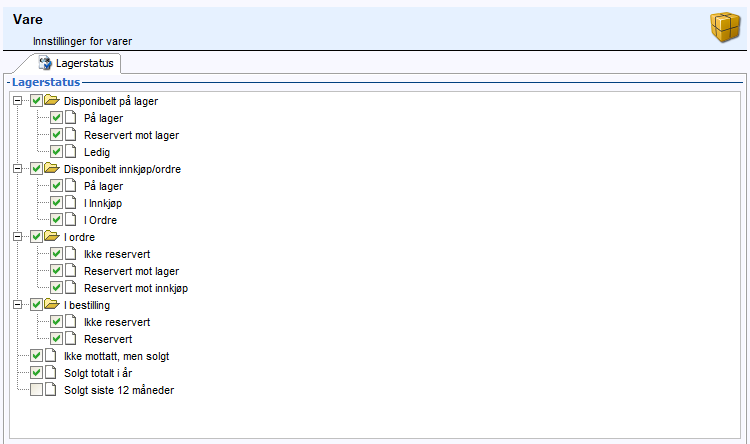The height and width of the screenshot is (444, 750).
Task: Select the Ikke reservert item under I ordre
Action: [x=117, y=254]
